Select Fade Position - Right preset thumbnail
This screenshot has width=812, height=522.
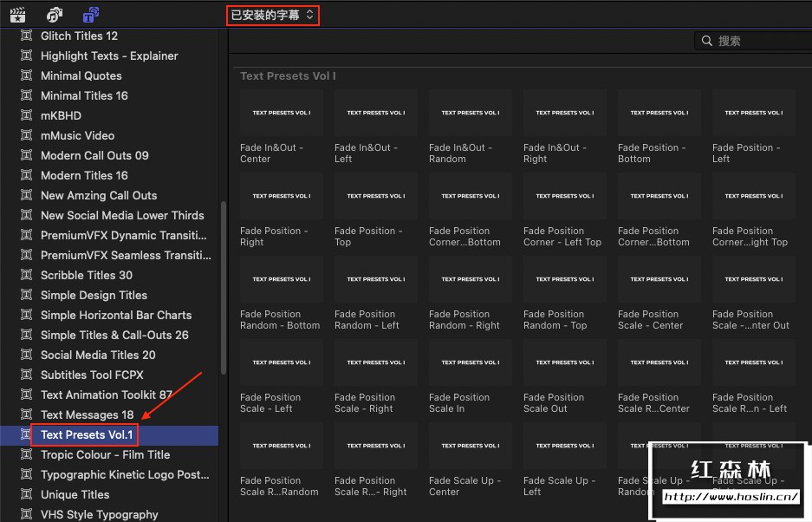point(281,196)
